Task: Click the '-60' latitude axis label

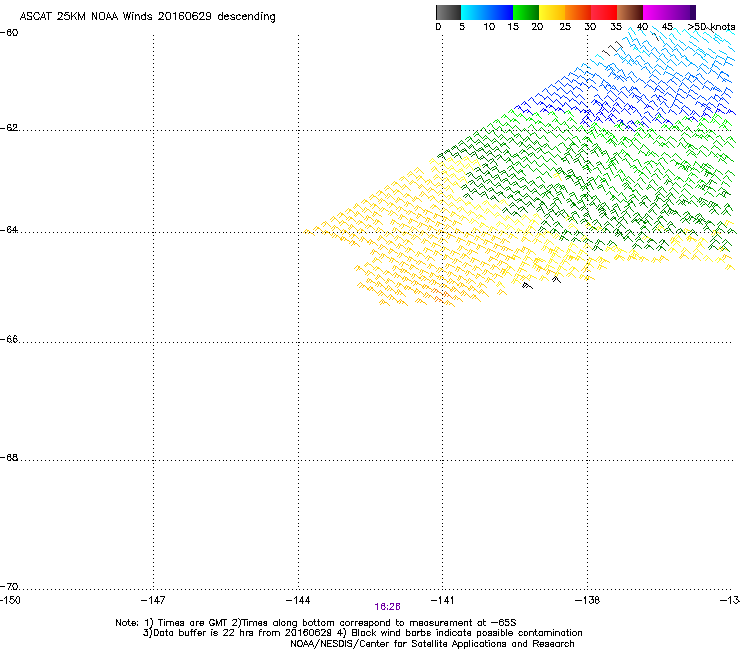Action: (x=9, y=33)
